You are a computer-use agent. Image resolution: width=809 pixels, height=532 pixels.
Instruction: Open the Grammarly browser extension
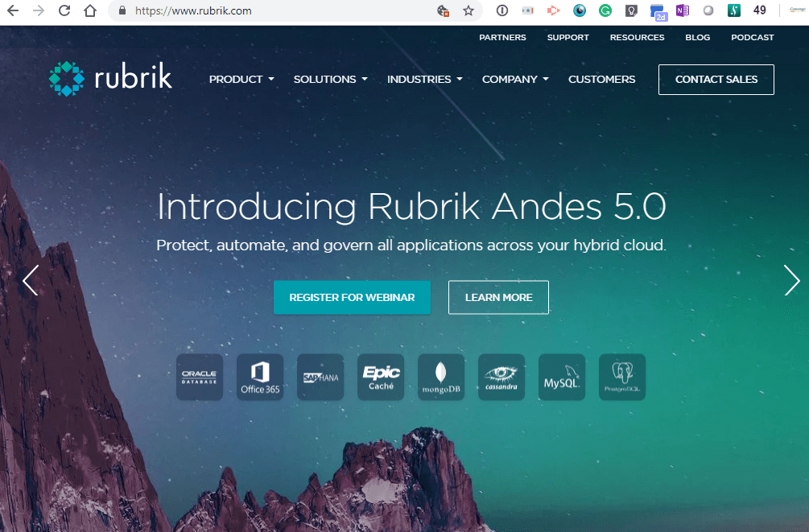[x=605, y=10]
